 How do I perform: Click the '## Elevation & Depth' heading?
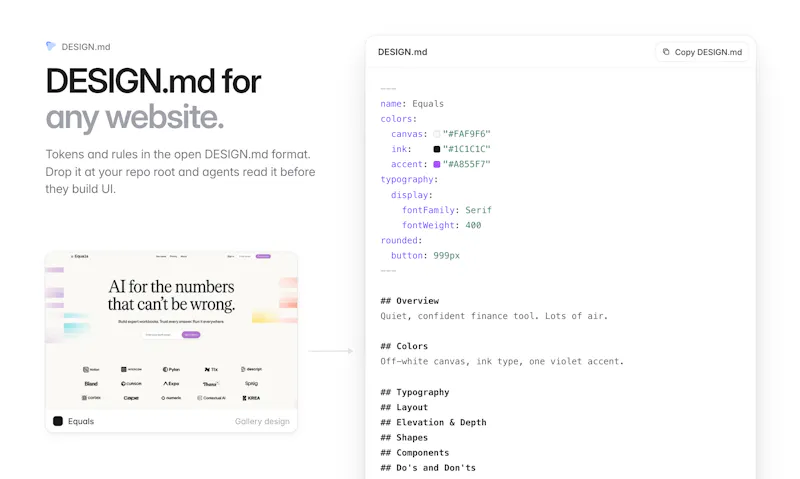433,422
